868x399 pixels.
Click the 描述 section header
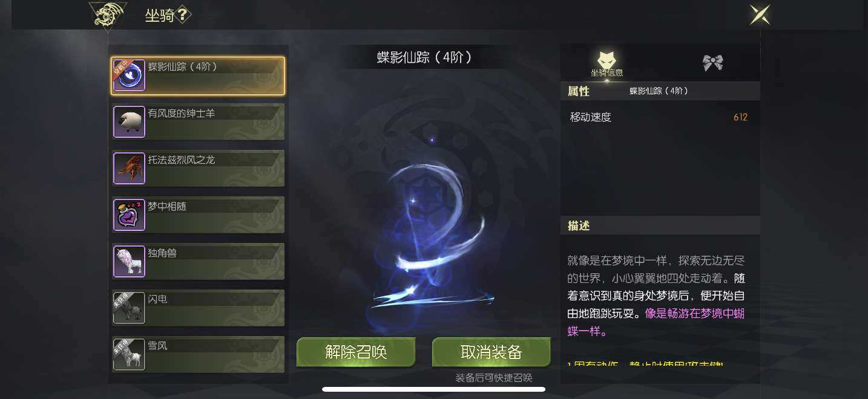660,225
